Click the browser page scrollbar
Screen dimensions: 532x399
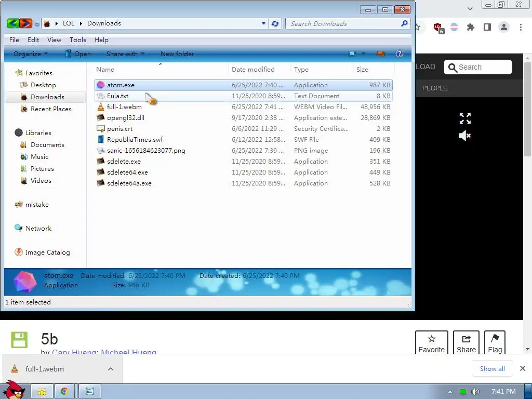click(528, 109)
